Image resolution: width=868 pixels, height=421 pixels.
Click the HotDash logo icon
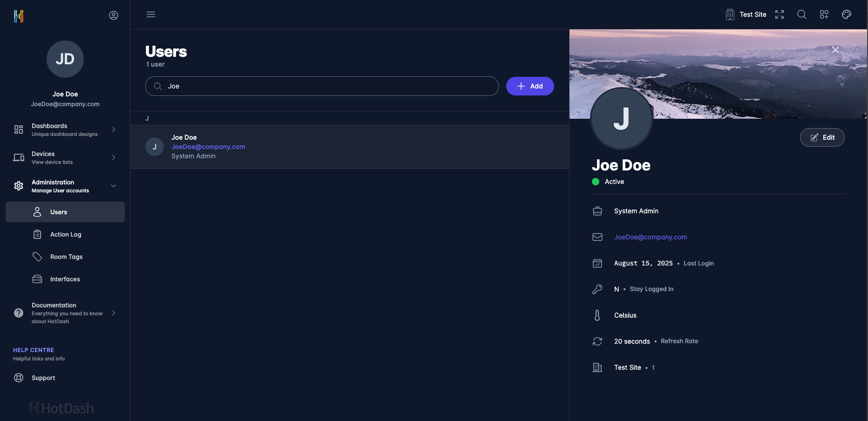click(19, 16)
